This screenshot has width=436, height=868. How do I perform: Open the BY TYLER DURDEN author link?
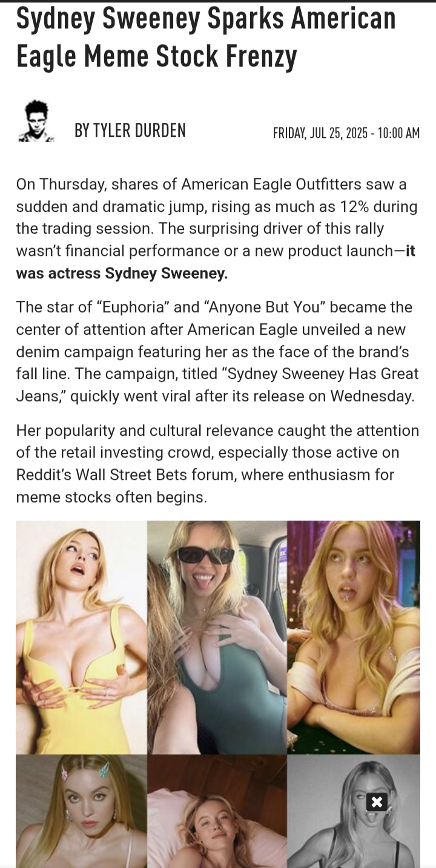coord(130,130)
